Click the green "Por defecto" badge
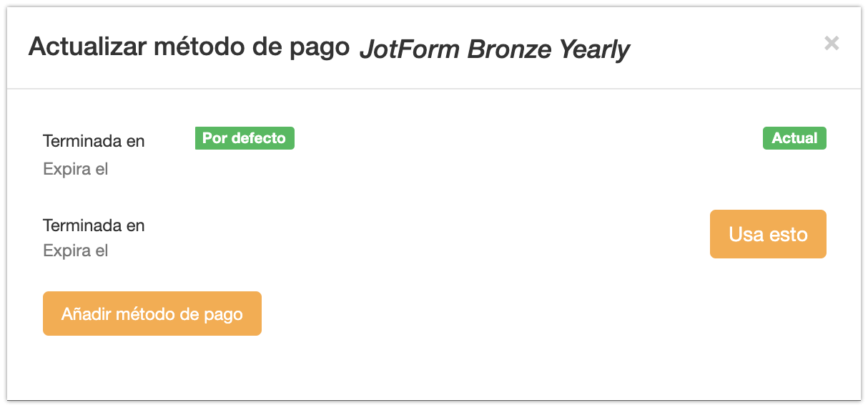Image resolution: width=868 pixels, height=408 pixels. (245, 138)
